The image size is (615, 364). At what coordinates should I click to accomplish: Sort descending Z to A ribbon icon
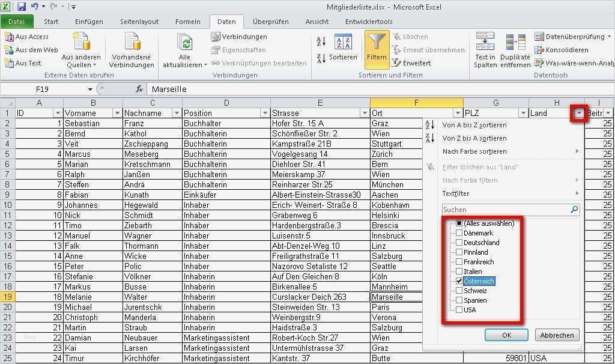321,58
